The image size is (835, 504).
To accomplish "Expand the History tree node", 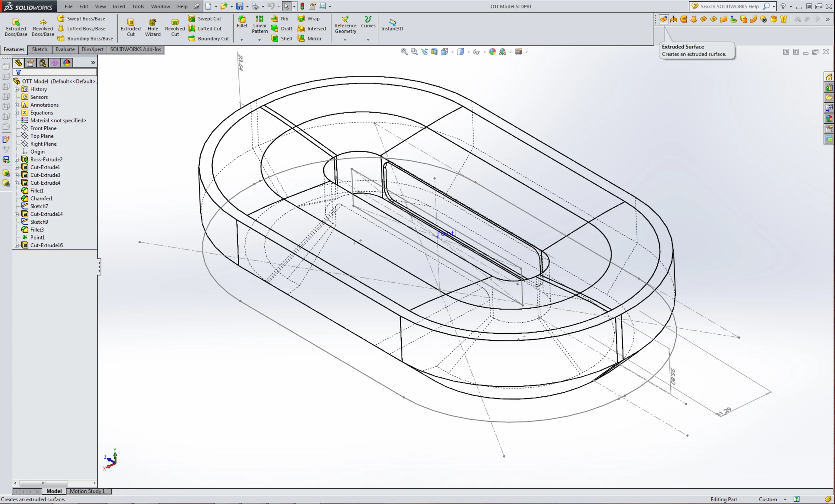I will click(17, 90).
